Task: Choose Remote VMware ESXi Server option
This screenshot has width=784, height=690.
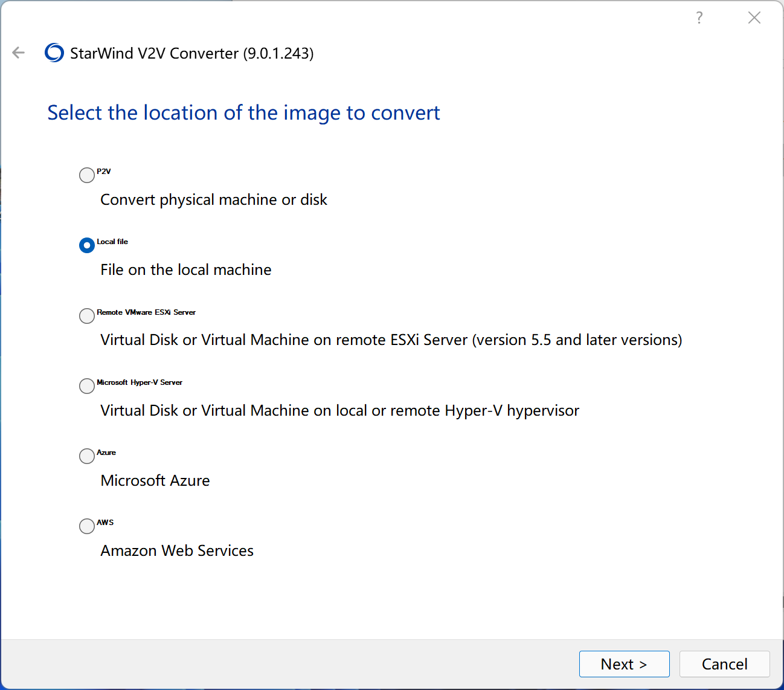Action: coord(87,316)
